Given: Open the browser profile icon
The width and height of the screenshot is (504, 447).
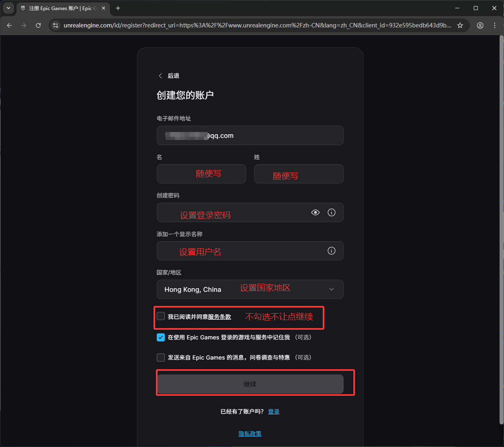Looking at the screenshot, I should coord(480,25).
